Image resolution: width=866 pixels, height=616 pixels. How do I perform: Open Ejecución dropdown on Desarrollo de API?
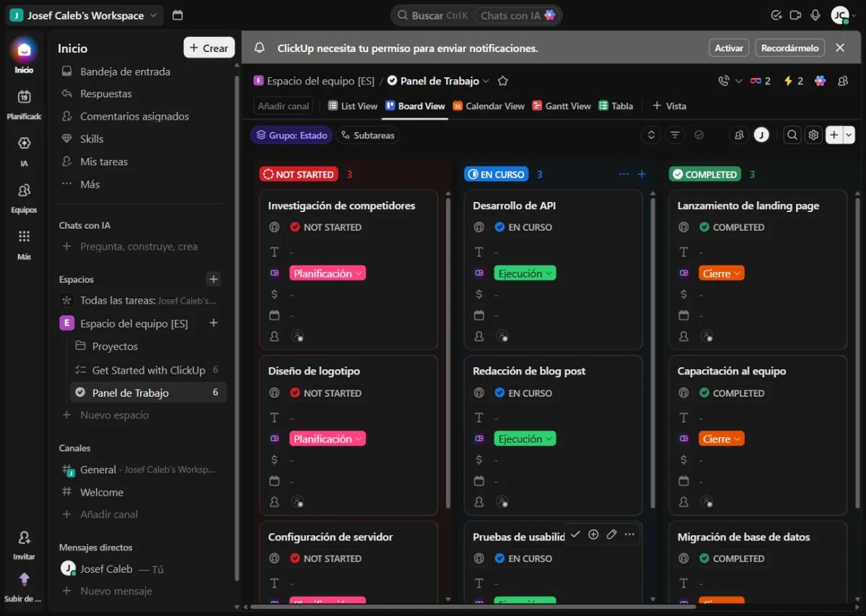click(525, 273)
